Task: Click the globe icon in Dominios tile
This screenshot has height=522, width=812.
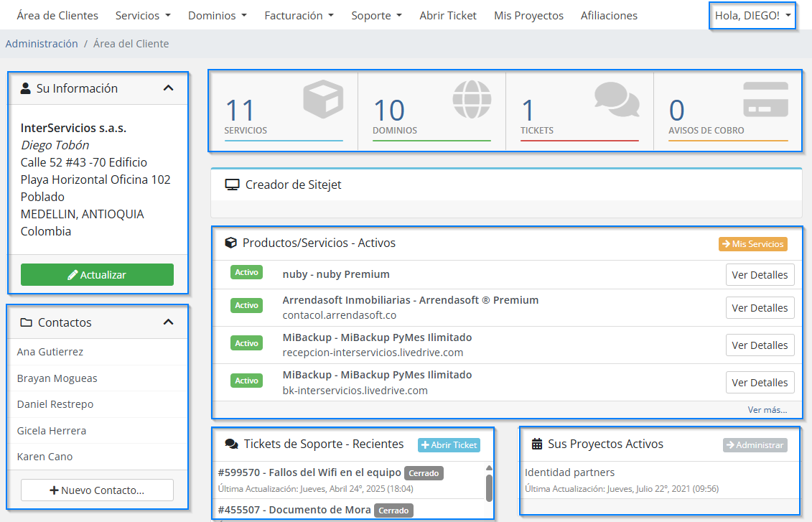Action: (x=472, y=99)
